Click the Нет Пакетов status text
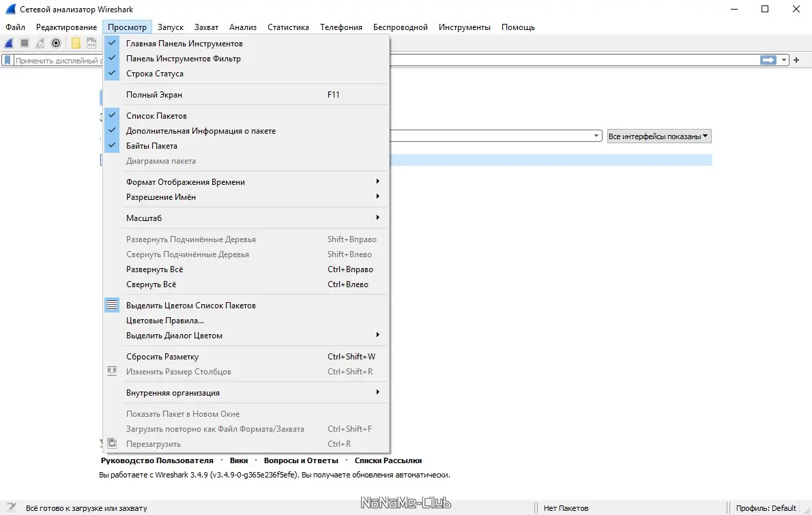This screenshot has width=812, height=515. (566, 508)
